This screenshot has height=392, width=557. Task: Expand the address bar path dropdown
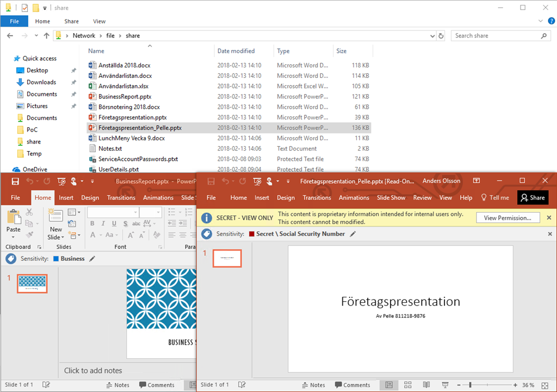coord(433,36)
